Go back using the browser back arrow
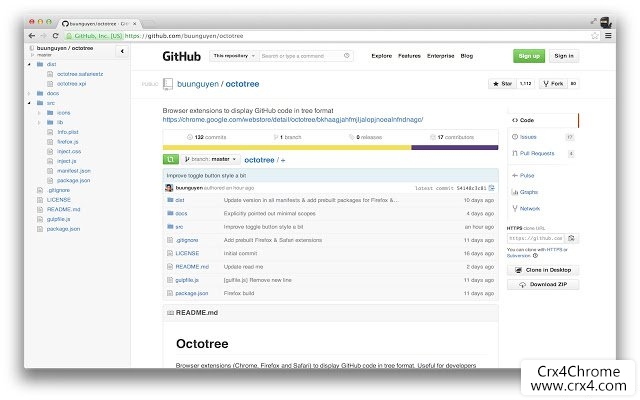Image resolution: width=640 pixels, height=400 pixels. pos(32,36)
